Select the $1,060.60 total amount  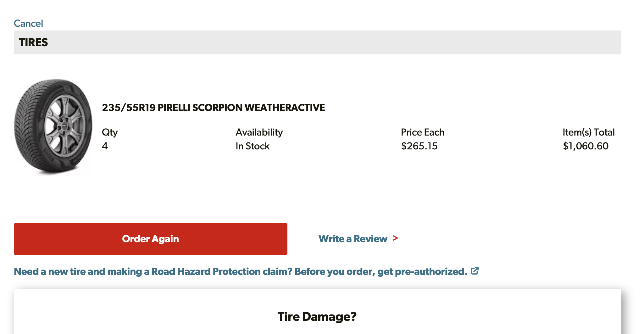[x=586, y=146]
